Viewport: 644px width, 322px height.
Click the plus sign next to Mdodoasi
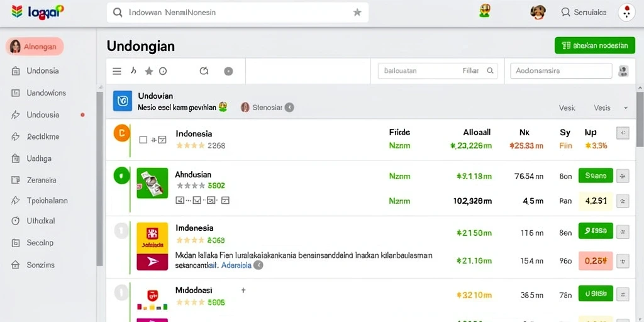point(243,291)
